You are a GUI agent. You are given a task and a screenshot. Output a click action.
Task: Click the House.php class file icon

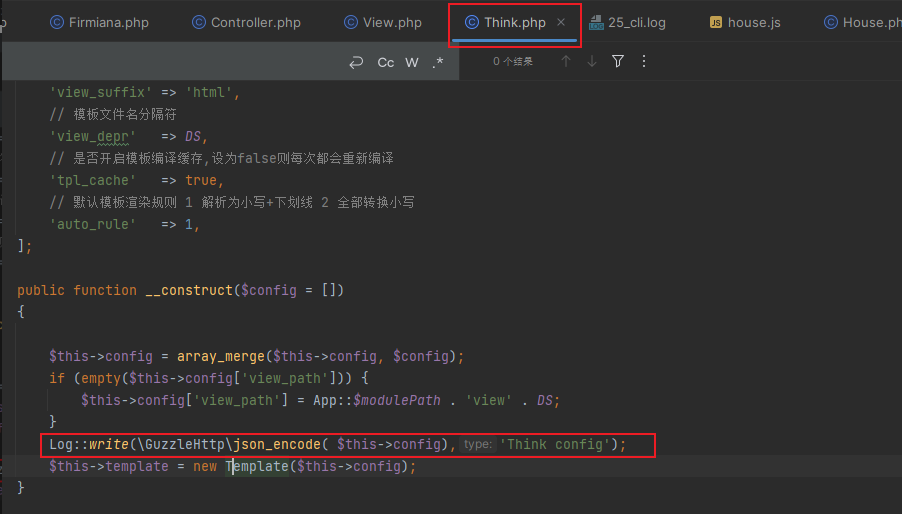[831, 22]
